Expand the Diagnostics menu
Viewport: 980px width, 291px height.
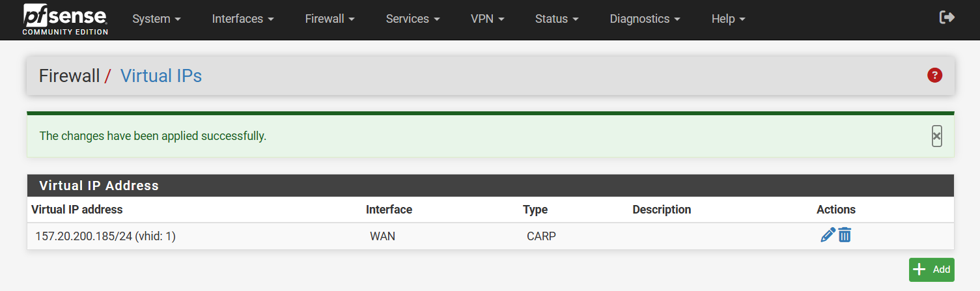645,19
